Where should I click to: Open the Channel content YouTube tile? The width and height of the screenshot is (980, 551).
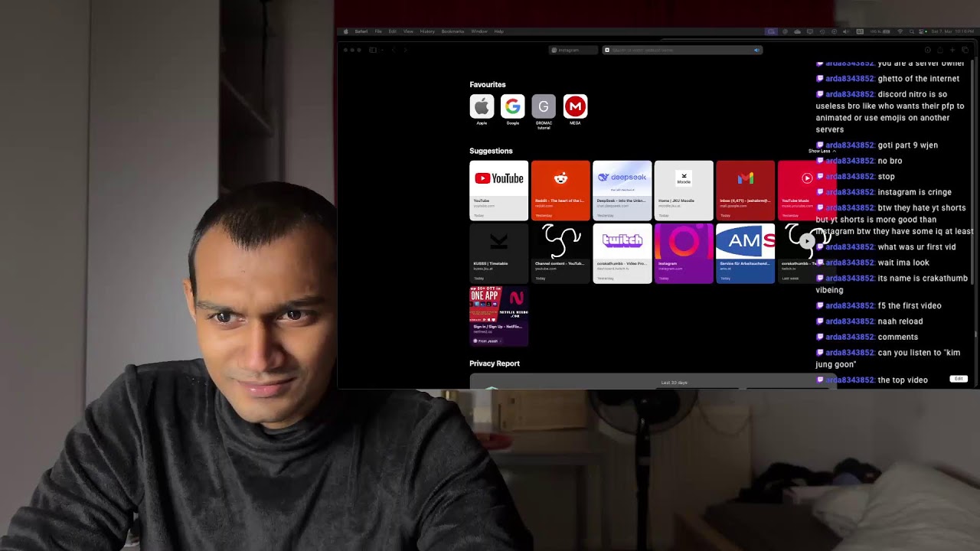(560, 253)
